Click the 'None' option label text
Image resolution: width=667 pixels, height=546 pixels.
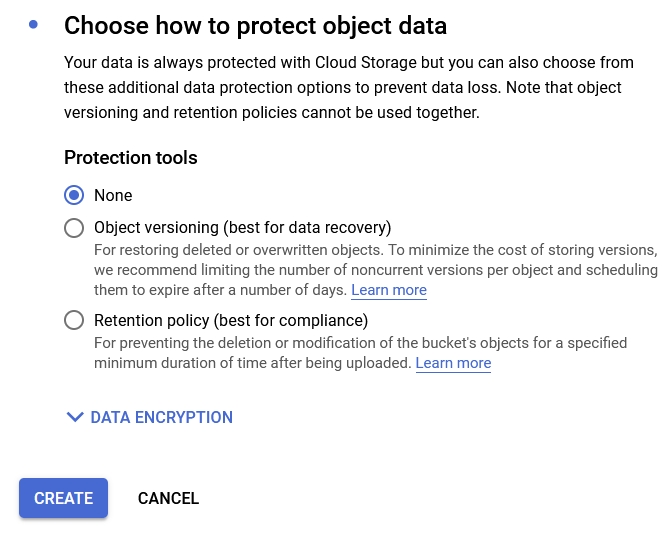(113, 195)
